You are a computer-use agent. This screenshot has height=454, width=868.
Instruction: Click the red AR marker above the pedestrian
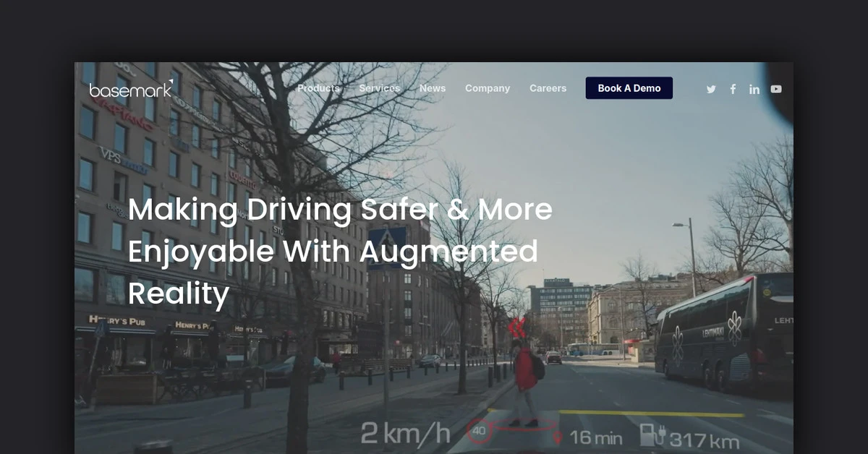[516, 328]
